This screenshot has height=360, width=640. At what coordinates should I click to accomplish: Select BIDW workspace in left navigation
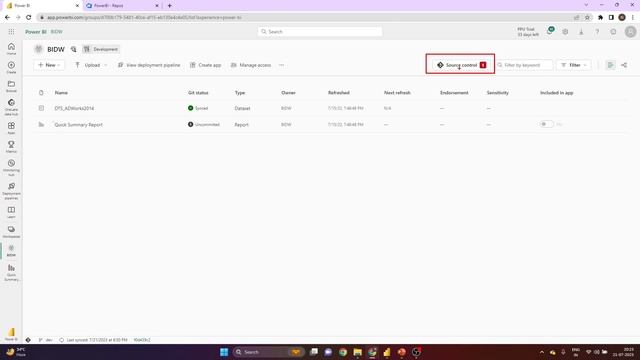11,251
